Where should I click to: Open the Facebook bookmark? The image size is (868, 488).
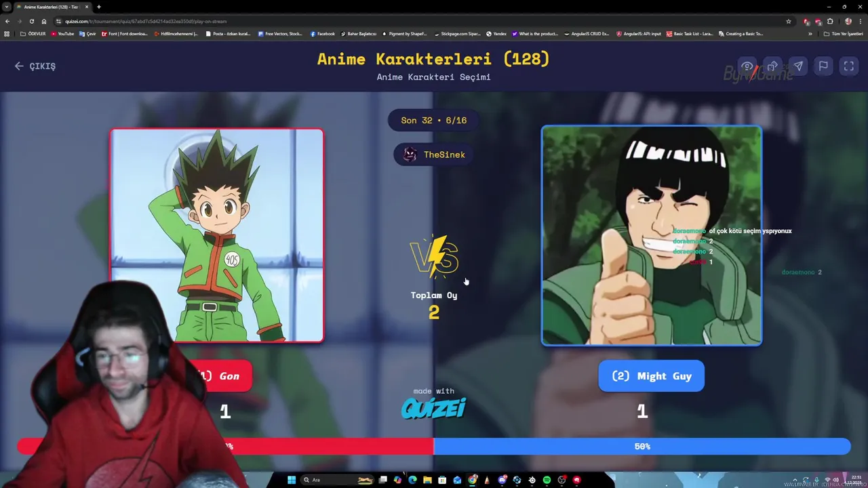click(322, 33)
